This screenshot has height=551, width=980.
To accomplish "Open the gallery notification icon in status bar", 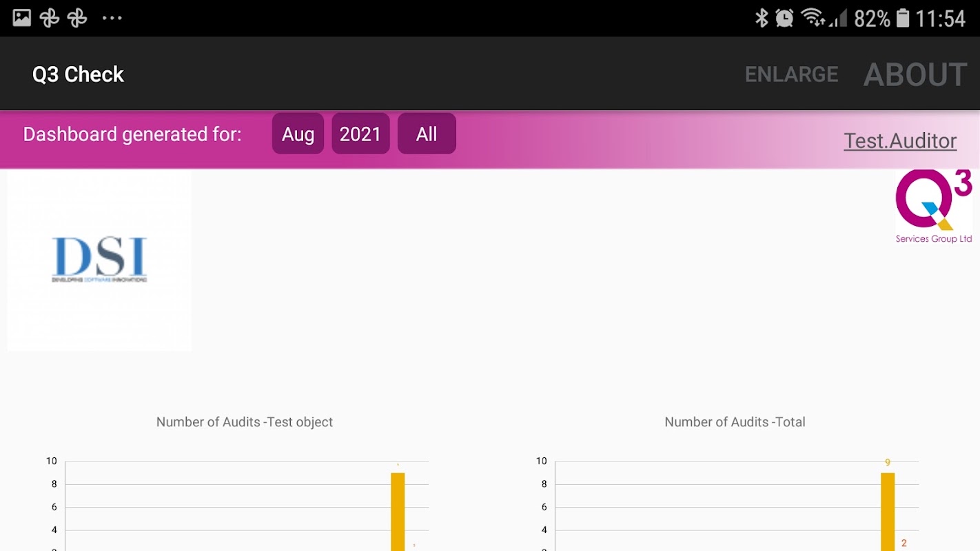I will (22, 18).
